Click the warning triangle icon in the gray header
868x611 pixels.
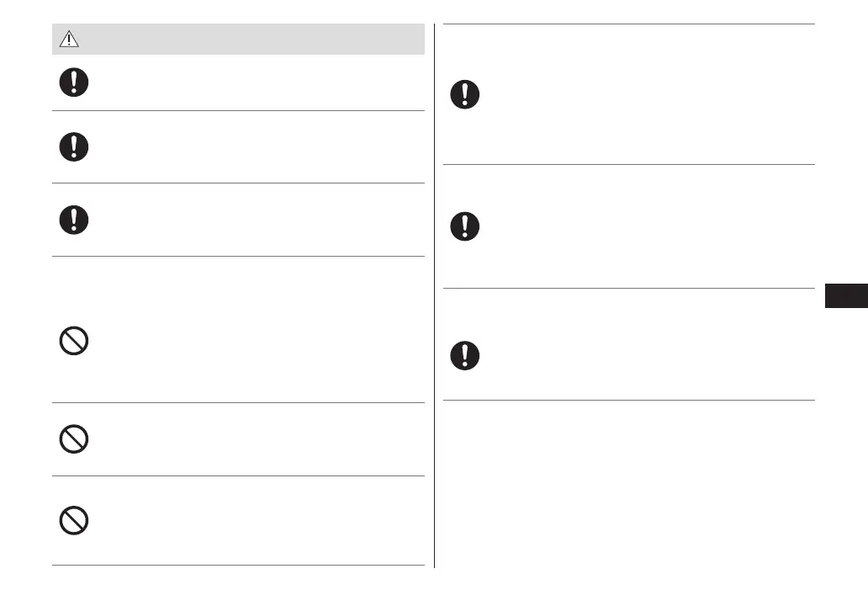coord(67,40)
